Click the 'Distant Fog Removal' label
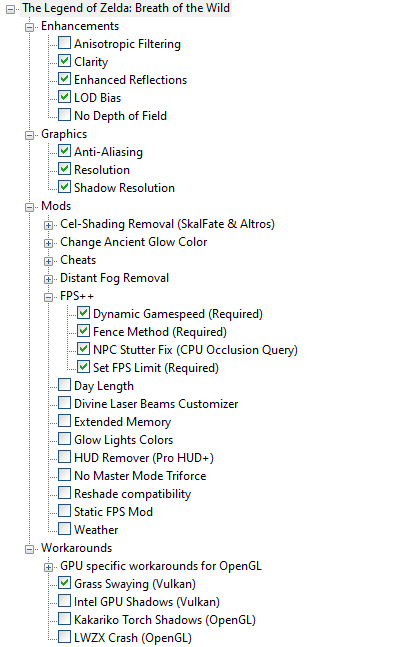This screenshot has height=647, width=400. click(x=114, y=278)
